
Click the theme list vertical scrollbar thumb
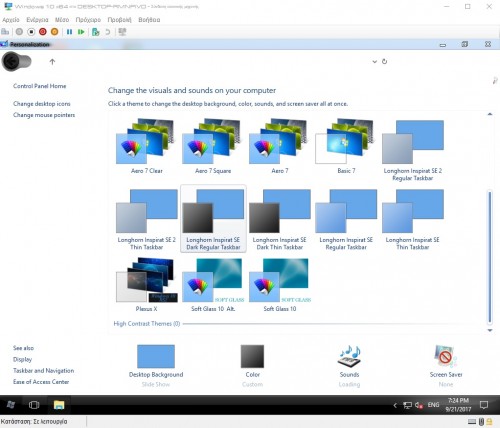tap(490, 257)
